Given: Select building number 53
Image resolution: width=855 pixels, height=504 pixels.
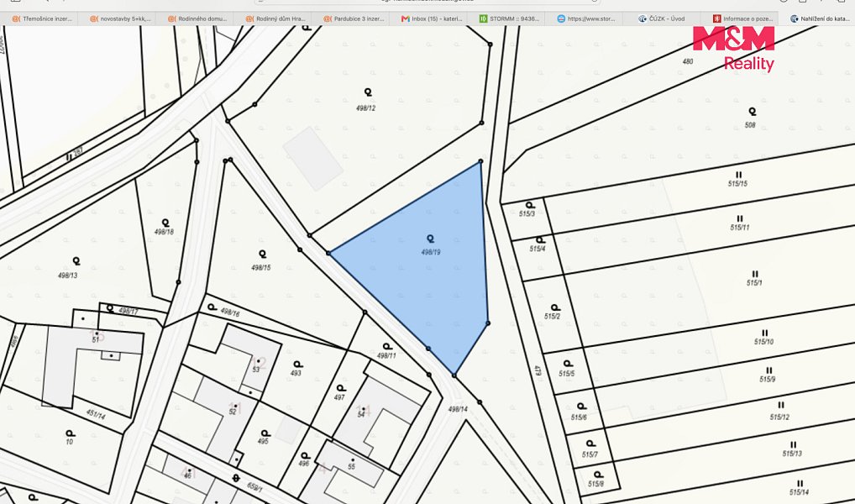Looking at the screenshot, I should click(255, 370).
